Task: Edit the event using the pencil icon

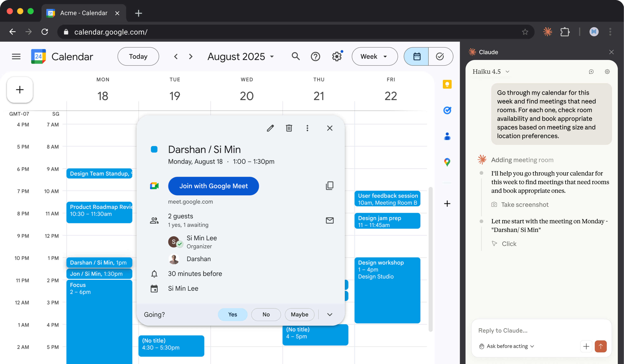Action: click(270, 128)
